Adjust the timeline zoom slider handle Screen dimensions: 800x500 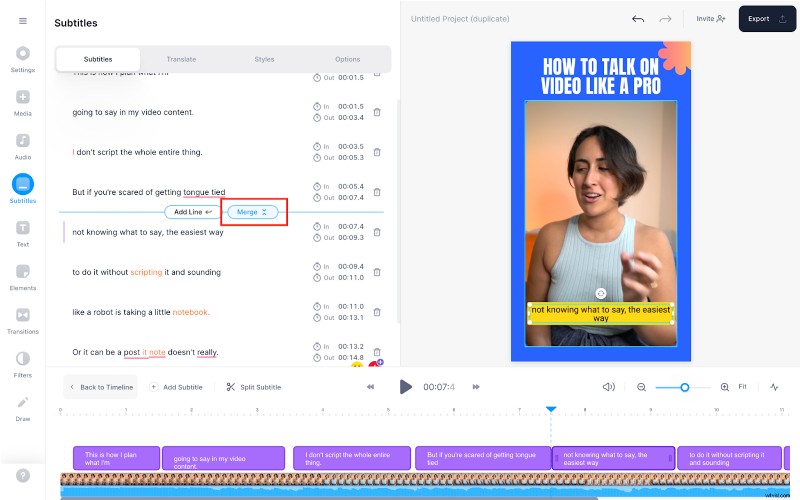685,388
